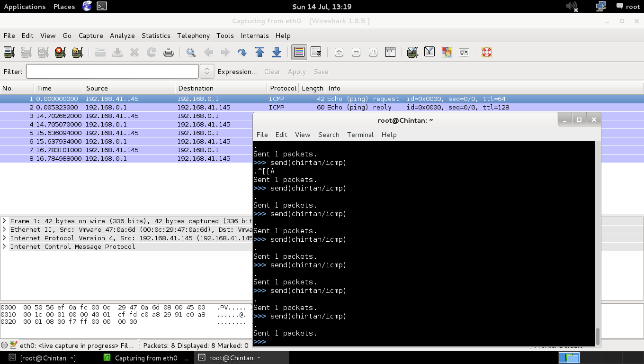The height and width of the screenshot is (364, 644).
Task: Open the Edit Capture Filters icon
Action: (x=411, y=52)
